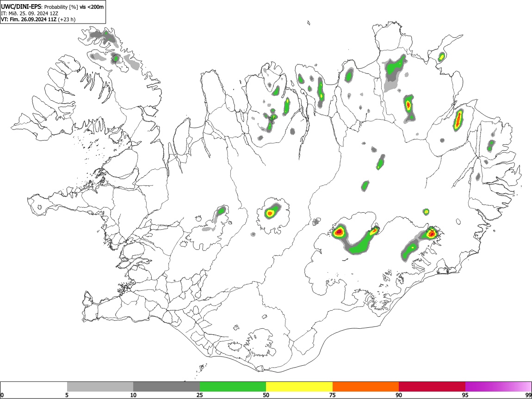Click the legend value '90'
Image resolution: width=532 pixels, height=399 pixels.
click(x=399, y=395)
